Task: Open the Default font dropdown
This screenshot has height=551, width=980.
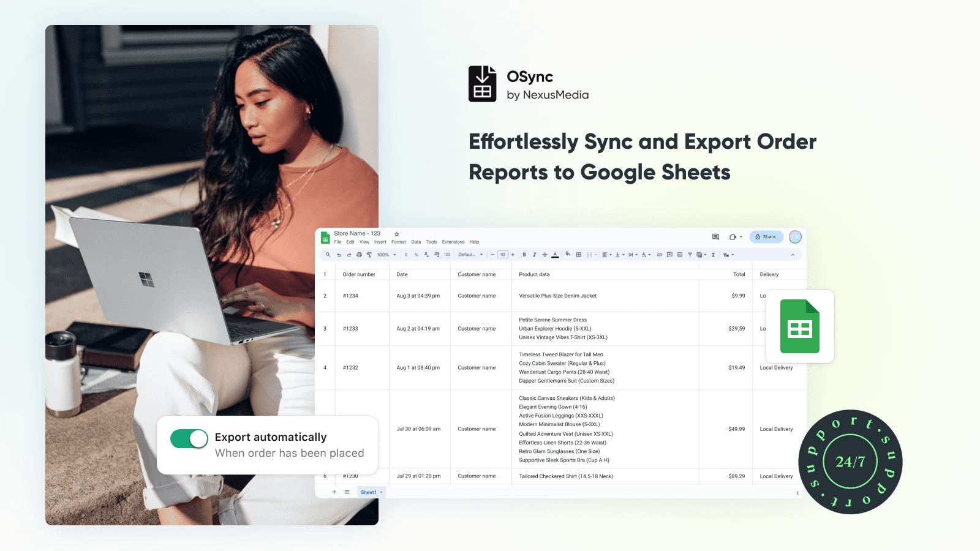Action: point(470,255)
